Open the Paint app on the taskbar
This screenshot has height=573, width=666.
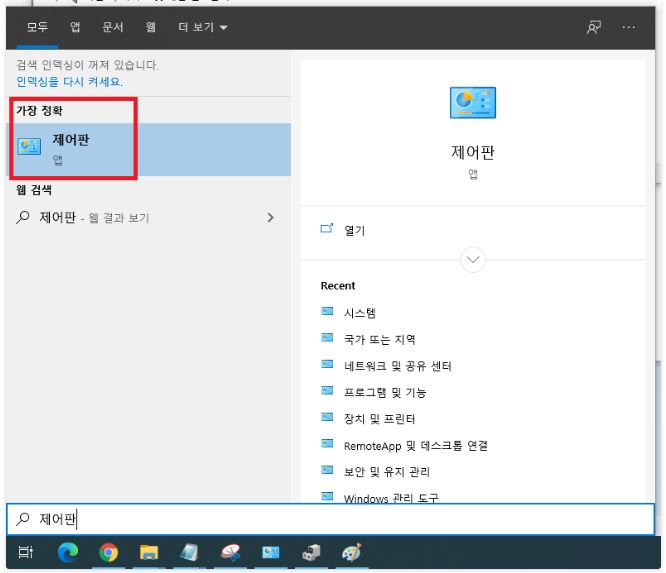(352, 552)
